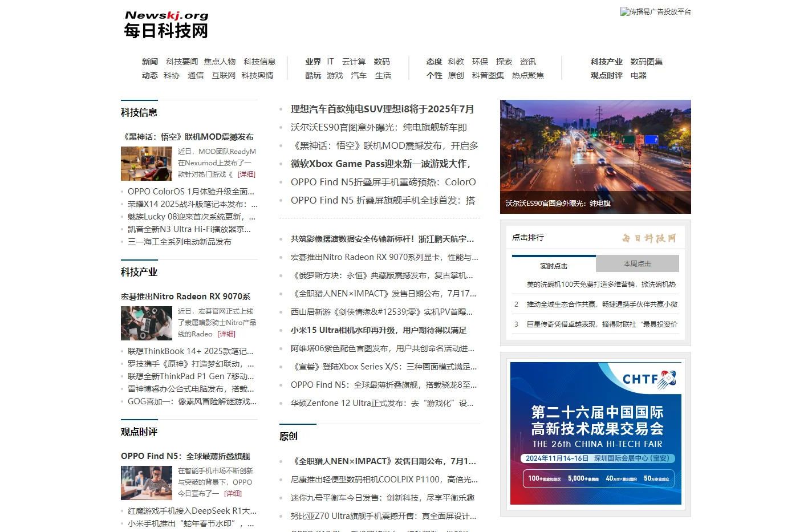Screen dimensions: 812x532
Task: Open ranking item 3 巨星传奇凭借卓越表现
Action: point(602,324)
